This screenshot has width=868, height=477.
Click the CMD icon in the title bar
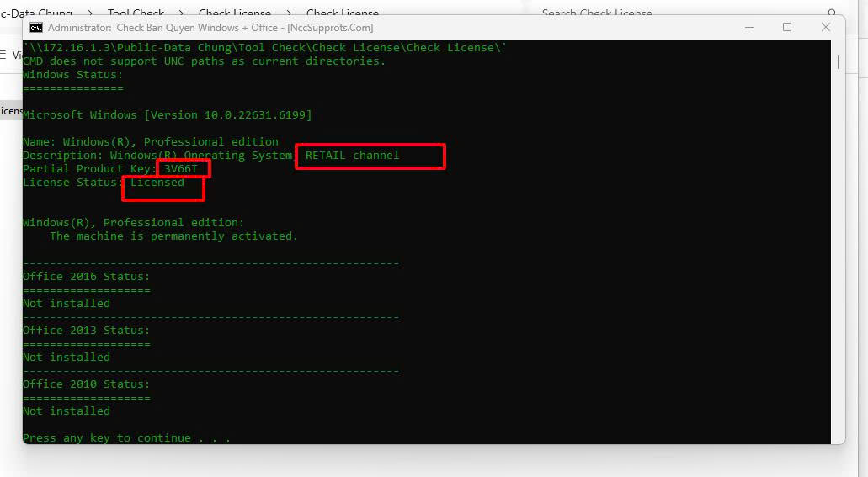click(36, 28)
